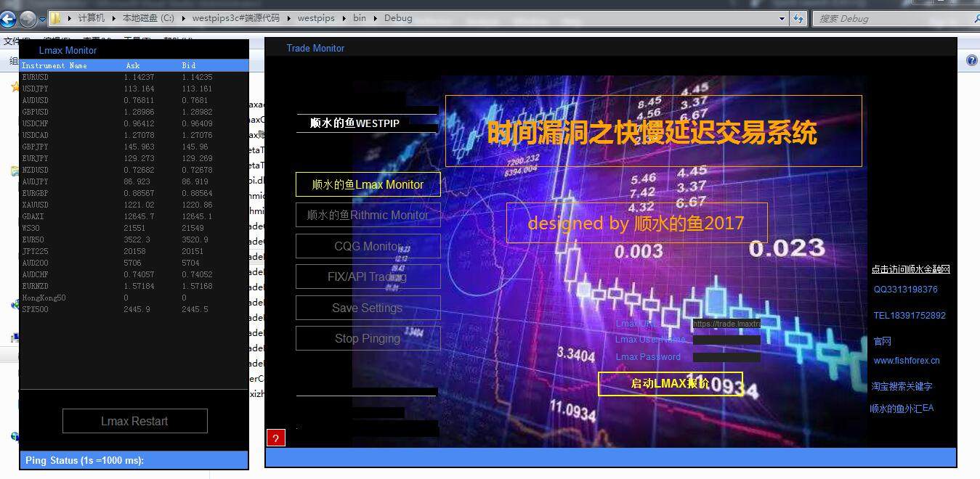Click the red question mark button in Trade Monitor
The image size is (980, 479).
[x=276, y=438]
